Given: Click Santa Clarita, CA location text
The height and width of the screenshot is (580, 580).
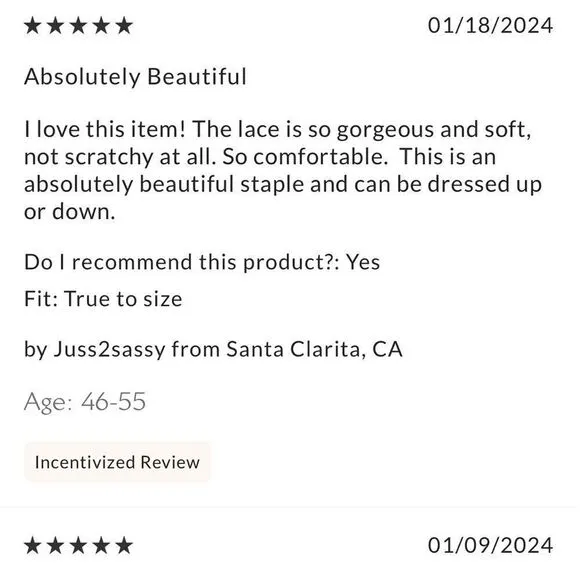Looking at the screenshot, I should [314, 350].
